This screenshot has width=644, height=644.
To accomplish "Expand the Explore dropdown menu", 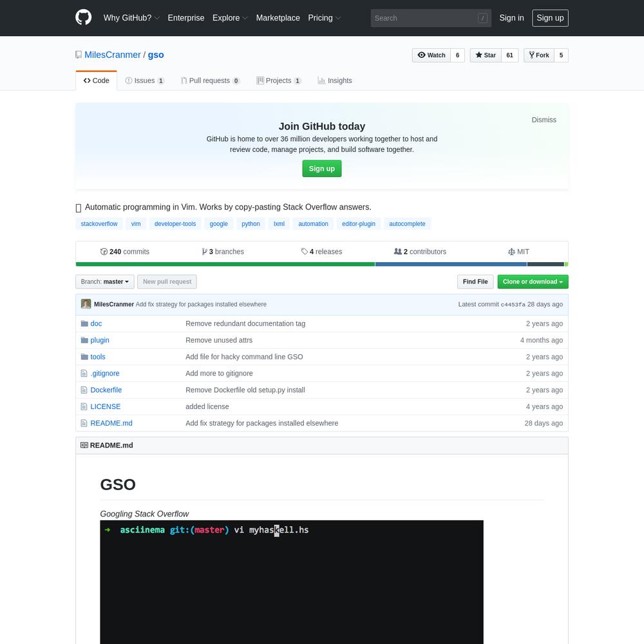I will 230,17.
